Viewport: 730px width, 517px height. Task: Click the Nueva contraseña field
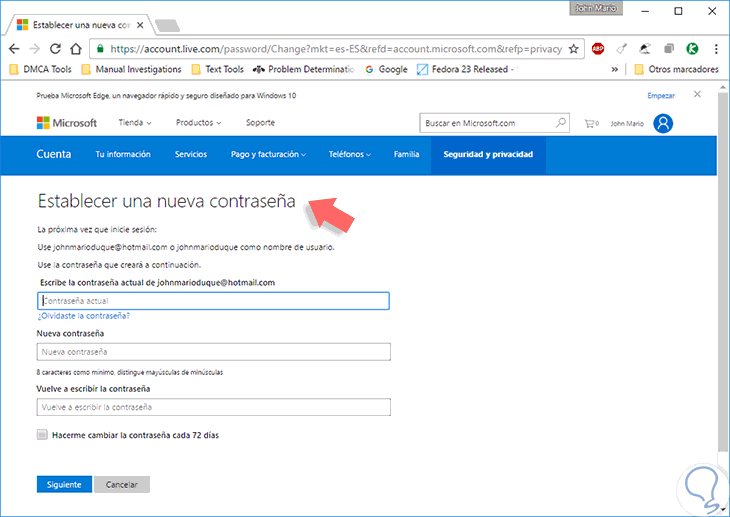point(213,352)
